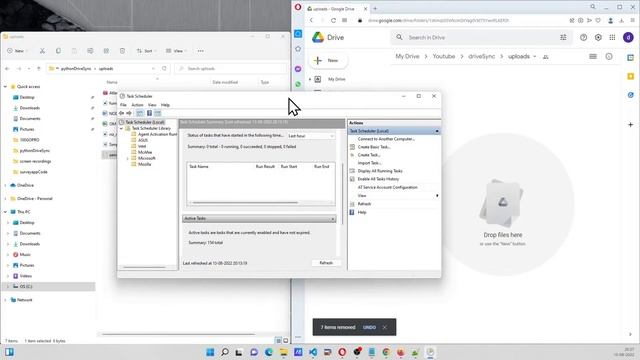Viewport: 640px width, 360px height.
Task: View details info icon in Google Drive
Action: tap(609, 57)
